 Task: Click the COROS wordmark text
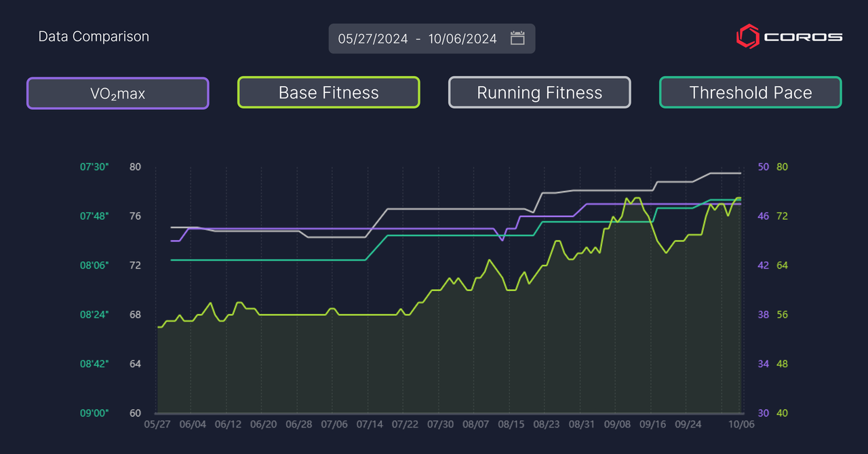point(803,37)
